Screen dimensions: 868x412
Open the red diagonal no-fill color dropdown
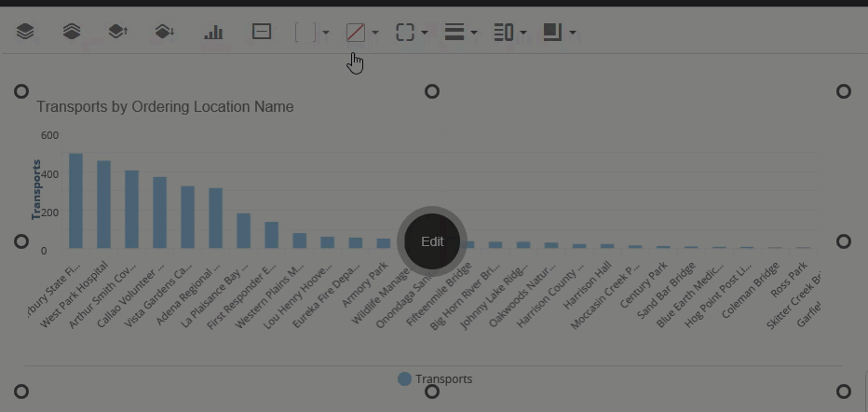pos(362,33)
